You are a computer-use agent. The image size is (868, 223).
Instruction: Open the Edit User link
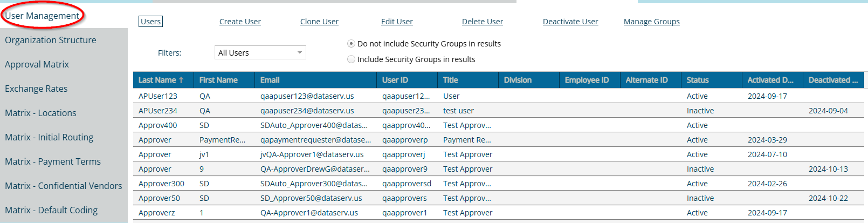pyautogui.click(x=397, y=22)
